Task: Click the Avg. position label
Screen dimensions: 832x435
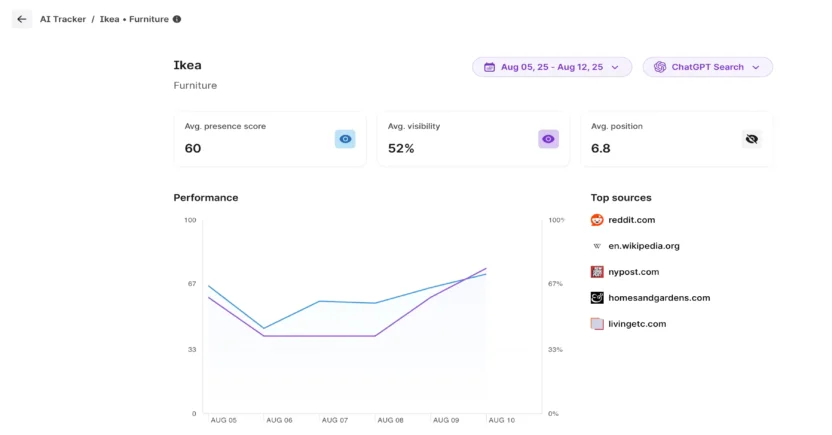Action: tap(617, 126)
